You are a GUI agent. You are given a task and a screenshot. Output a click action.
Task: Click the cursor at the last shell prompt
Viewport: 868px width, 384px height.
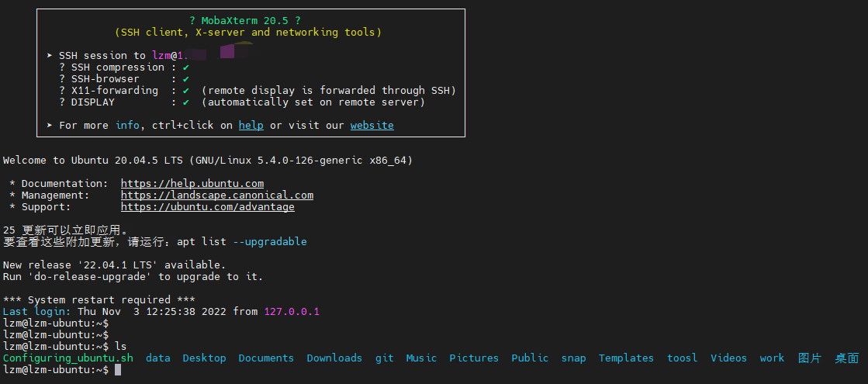click(118, 370)
